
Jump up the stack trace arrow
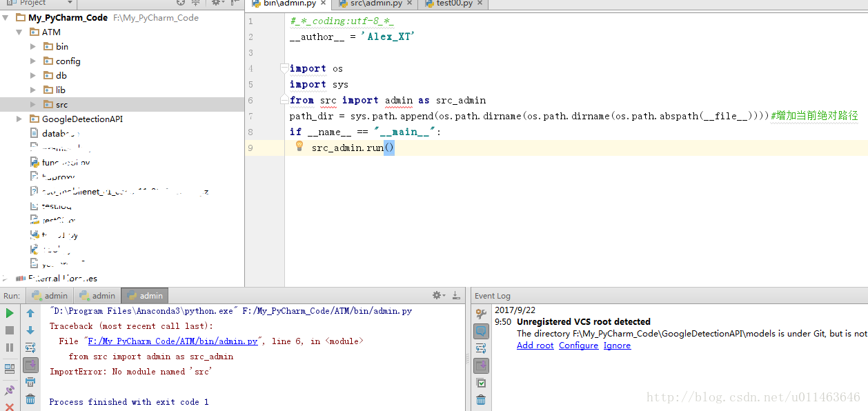point(30,313)
